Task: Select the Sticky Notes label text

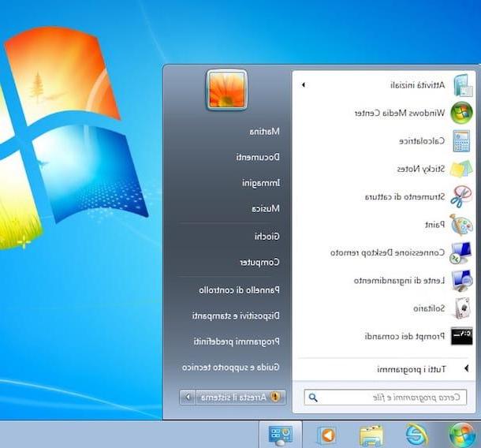Action: [x=420, y=169]
